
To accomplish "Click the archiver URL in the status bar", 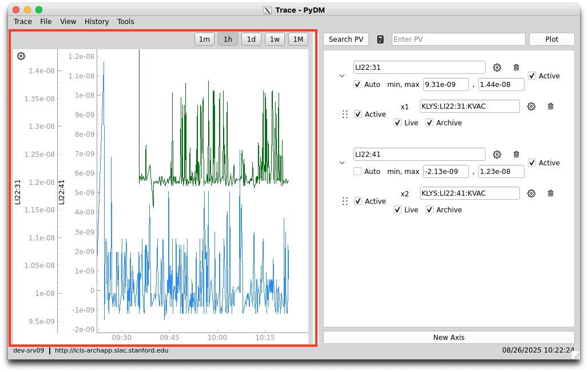I will 112,351.
